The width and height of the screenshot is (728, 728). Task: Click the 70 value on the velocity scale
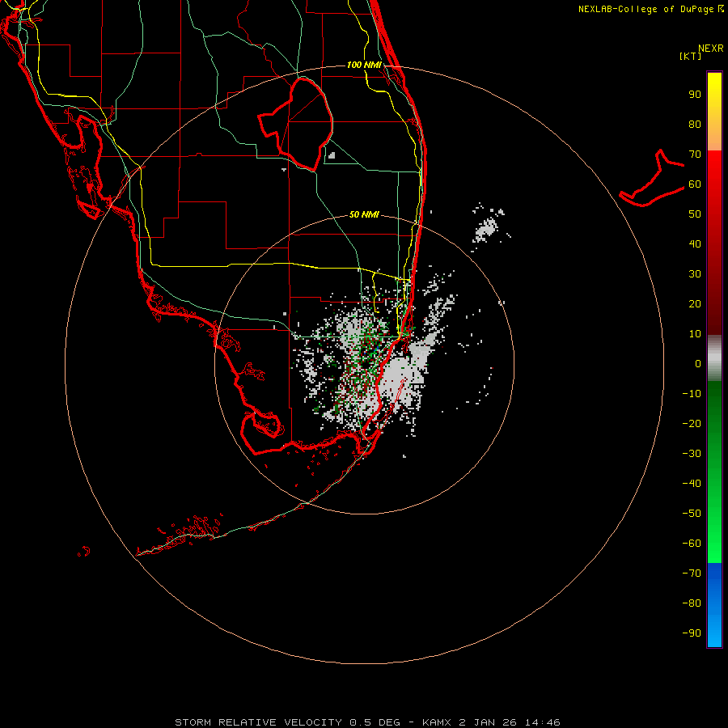(695, 154)
